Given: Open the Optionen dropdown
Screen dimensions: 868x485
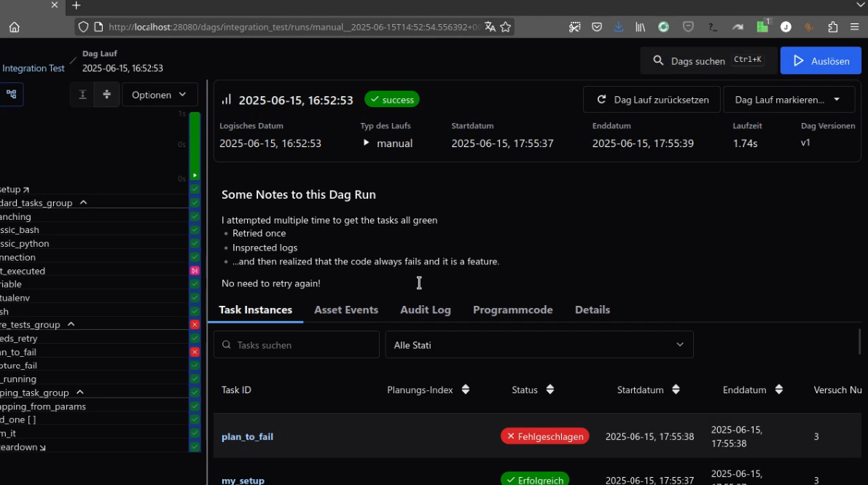Looking at the screenshot, I should coord(159,95).
